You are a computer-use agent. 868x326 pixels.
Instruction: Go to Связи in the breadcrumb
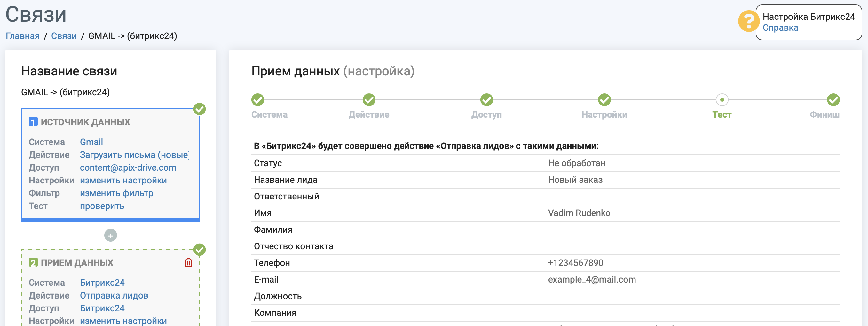coord(64,36)
